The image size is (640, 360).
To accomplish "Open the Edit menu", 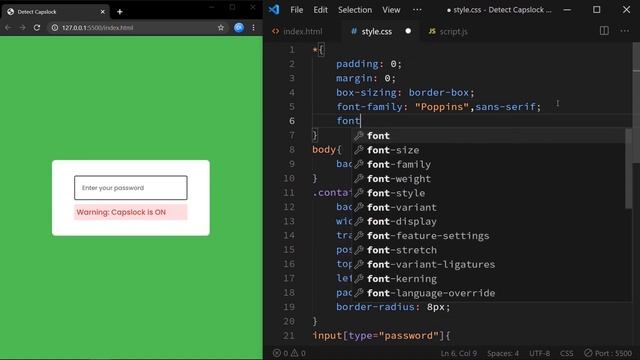I will click(x=320, y=10).
